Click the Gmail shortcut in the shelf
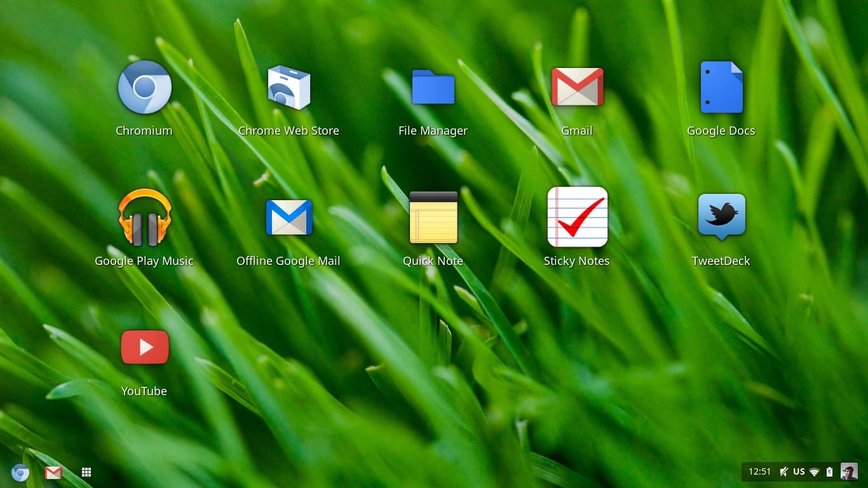 tap(53, 472)
